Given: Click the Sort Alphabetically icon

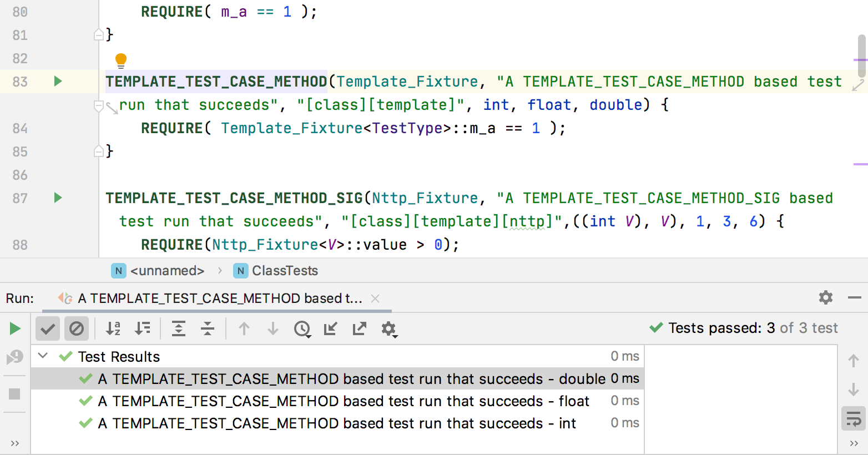Looking at the screenshot, I should tap(113, 328).
